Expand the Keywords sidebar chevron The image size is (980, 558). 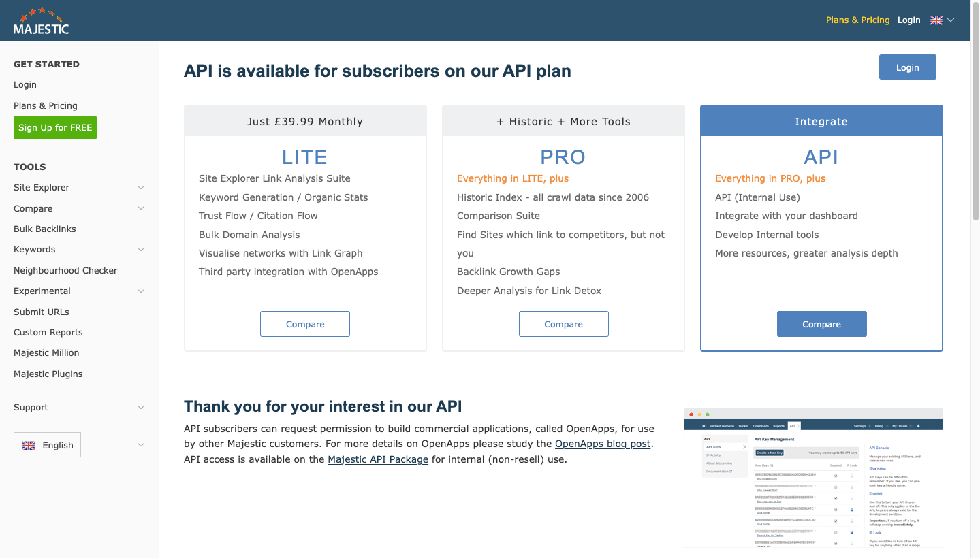tap(141, 250)
